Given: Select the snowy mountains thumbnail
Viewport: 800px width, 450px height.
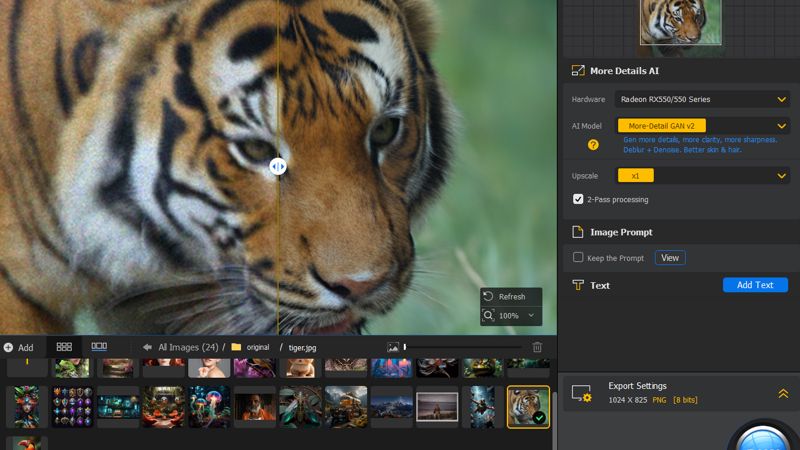Looking at the screenshot, I should tap(391, 407).
